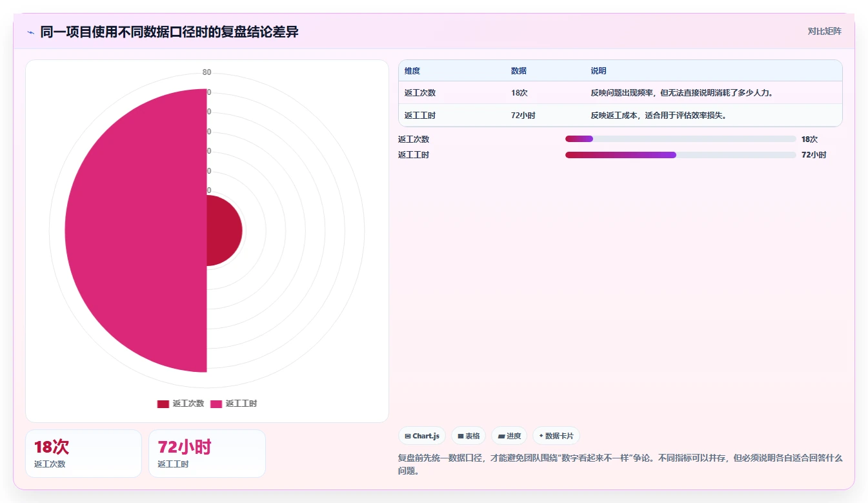Click the icon on the Chart.js tag
868x503 pixels.
pyautogui.click(x=408, y=436)
